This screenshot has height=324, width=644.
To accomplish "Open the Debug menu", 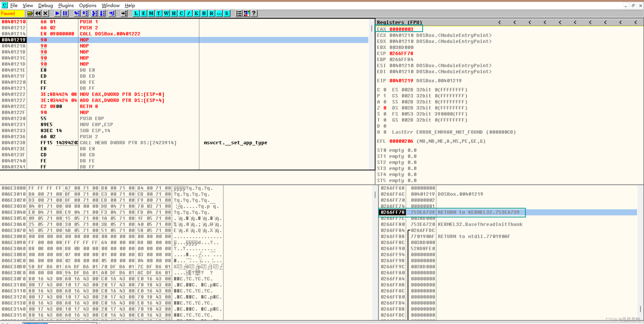I will (x=45, y=5).
